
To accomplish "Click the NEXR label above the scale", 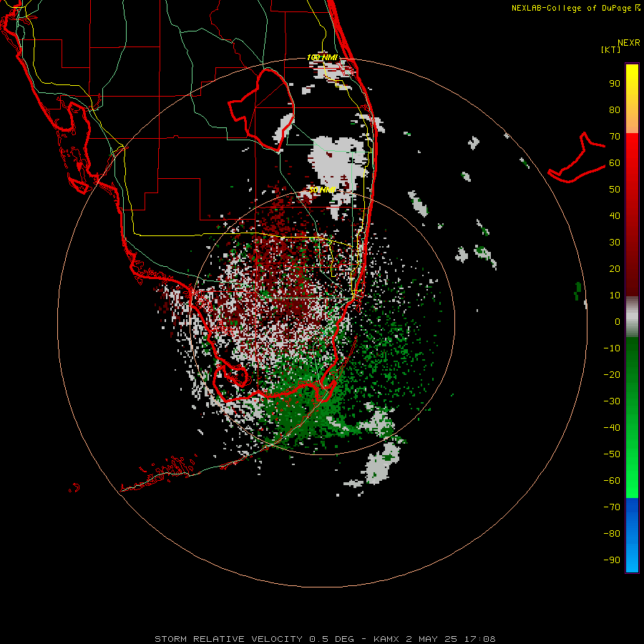I will (628, 43).
